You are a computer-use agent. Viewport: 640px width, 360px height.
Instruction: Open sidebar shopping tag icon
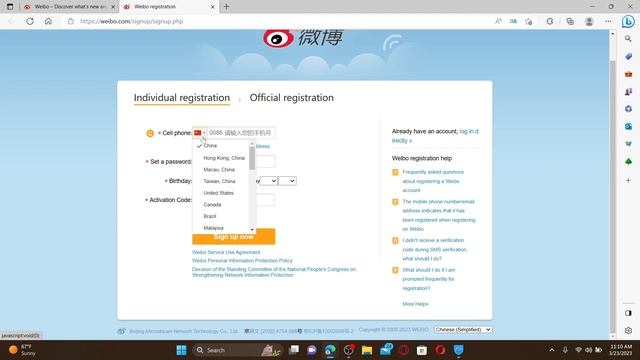[x=628, y=57]
